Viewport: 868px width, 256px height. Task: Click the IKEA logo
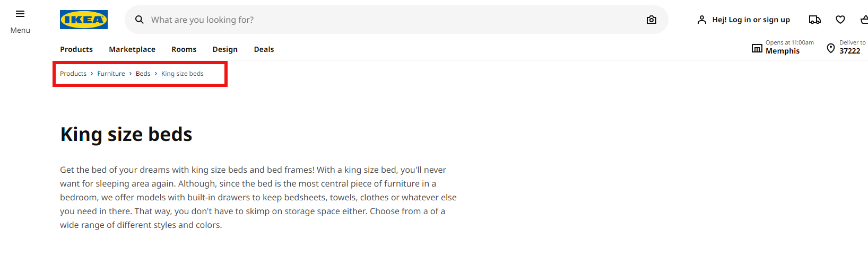click(x=84, y=20)
